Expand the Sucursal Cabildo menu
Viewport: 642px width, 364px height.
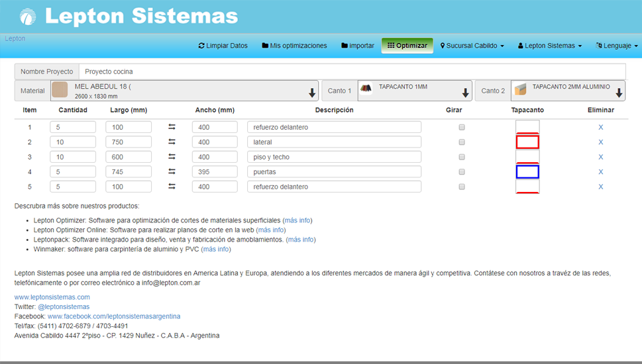(x=472, y=46)
